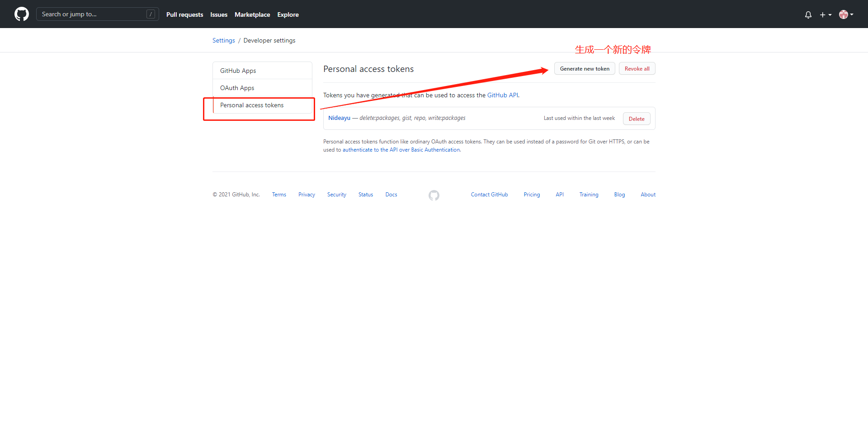Image resolution: width=868 pixels, height=424 pixels.
Task: Click the Developer settings breadcrumb text
Action: pyautogui.click(x=269, y=40)
